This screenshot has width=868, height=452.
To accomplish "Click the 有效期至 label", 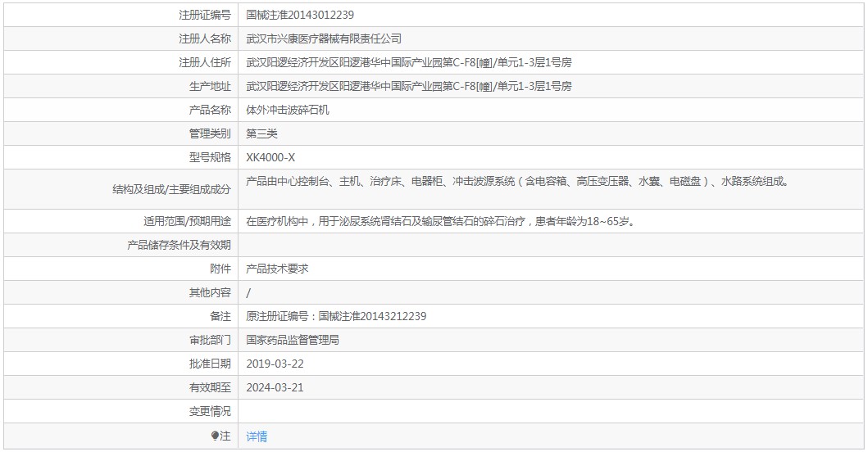I will pyautogui.click(x=211, y=388).
